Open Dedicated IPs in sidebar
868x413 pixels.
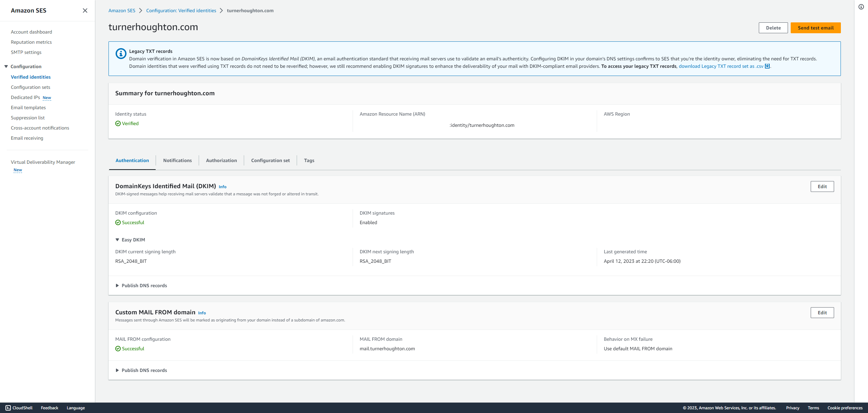25,97
